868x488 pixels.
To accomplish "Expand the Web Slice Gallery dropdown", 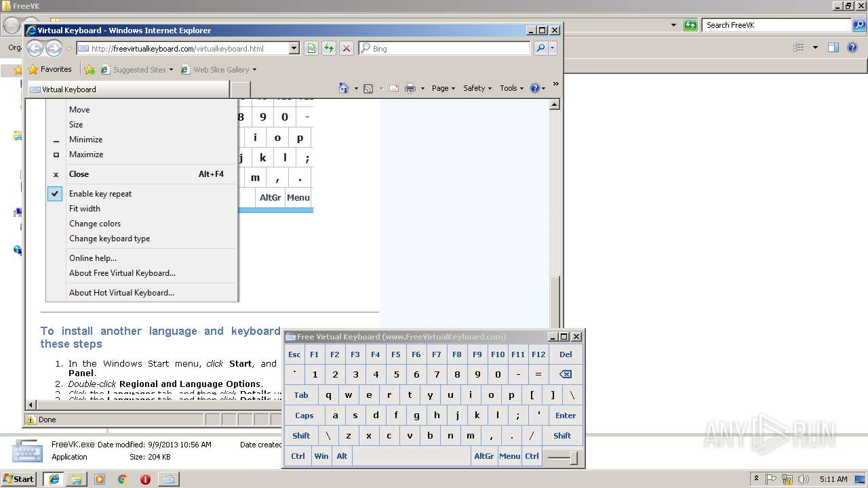I will (x=254, y=70).
